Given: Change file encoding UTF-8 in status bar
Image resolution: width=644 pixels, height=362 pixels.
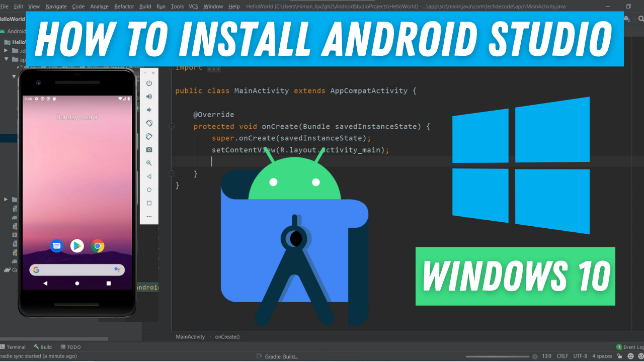Looking at the screenshot, I should coord(580,356).
